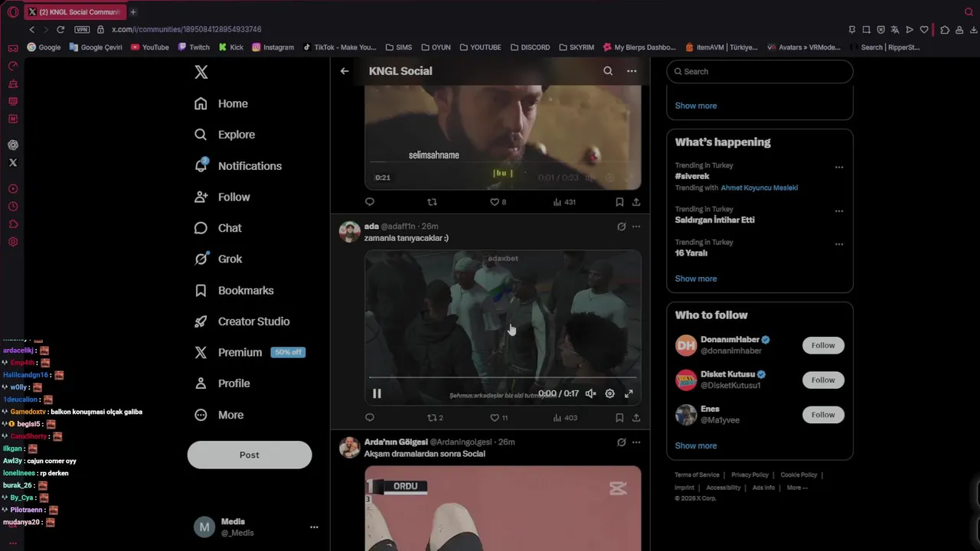The image size is (980, 551).
Task: Show more under Who to follow
Action: pos(696,445)
